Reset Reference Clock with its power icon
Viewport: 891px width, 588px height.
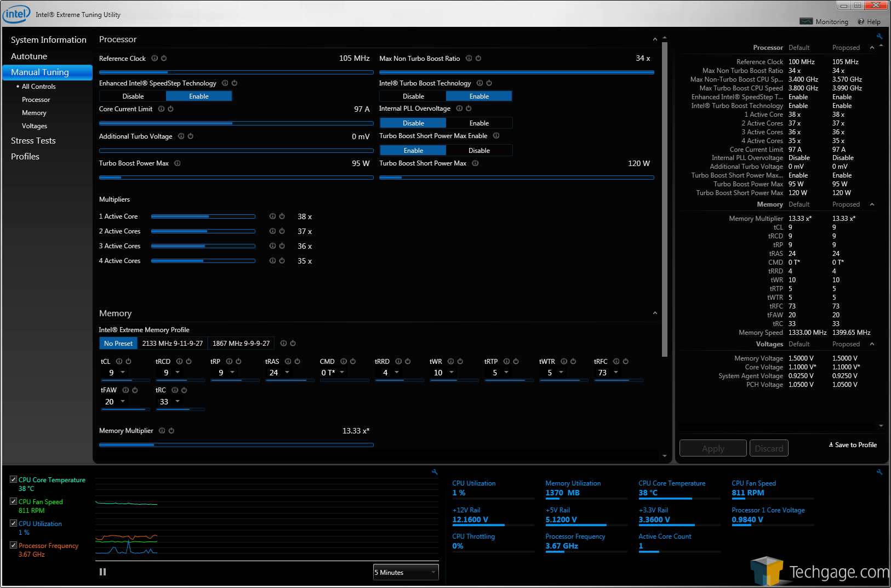[164, 58]
